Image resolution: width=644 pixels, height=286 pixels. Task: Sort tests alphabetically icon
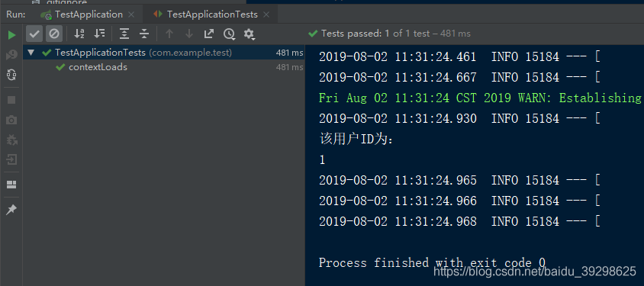pyautogui.click(x=79, y=34)
